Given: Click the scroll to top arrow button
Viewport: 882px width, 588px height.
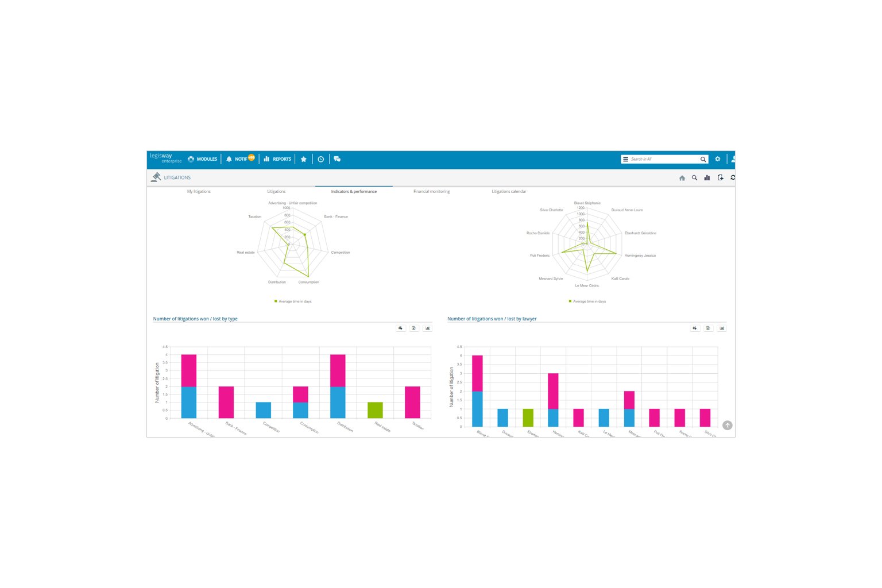Looking at the screenshot, I should click(727, 425).
